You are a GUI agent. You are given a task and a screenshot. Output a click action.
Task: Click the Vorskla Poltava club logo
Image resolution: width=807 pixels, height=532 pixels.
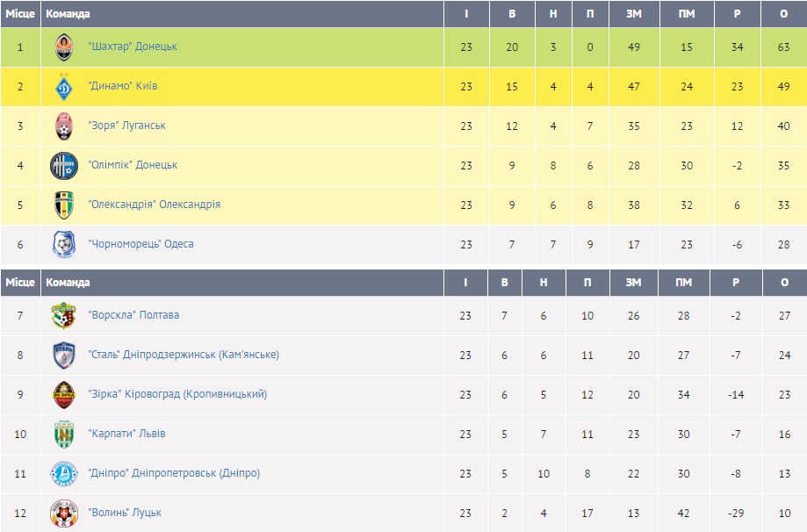click(64, 315)
